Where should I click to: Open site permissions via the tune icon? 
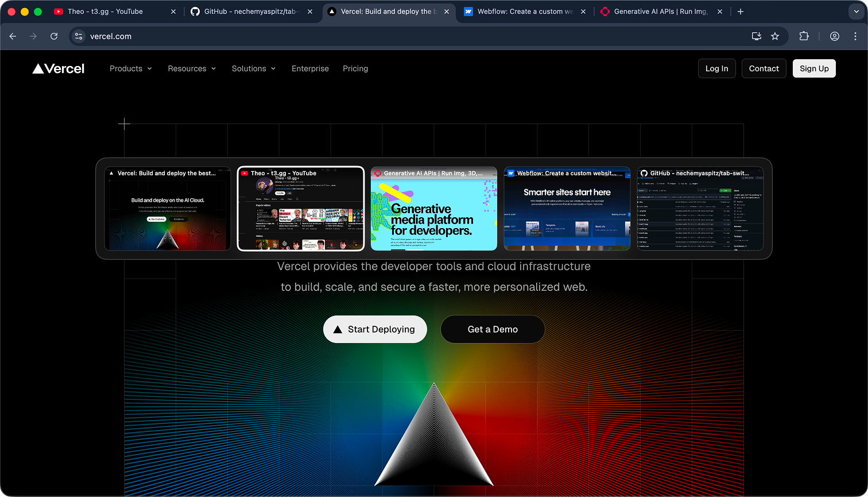(x=78, y=36)
